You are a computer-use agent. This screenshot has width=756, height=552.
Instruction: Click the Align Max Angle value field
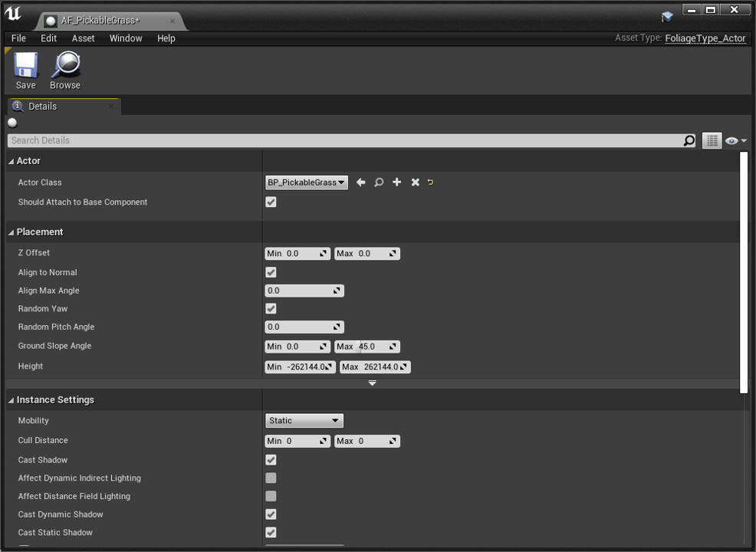pyautogui.click(x=304, y=291)
